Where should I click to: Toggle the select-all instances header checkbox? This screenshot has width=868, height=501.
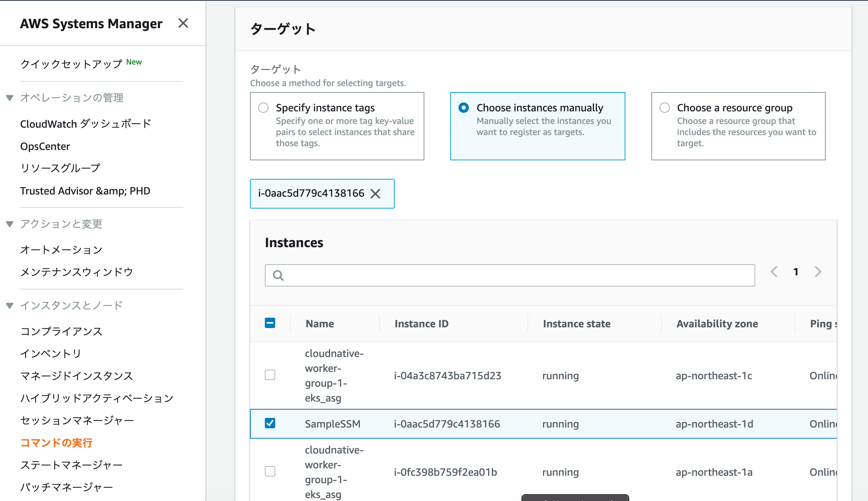[270, 323]
